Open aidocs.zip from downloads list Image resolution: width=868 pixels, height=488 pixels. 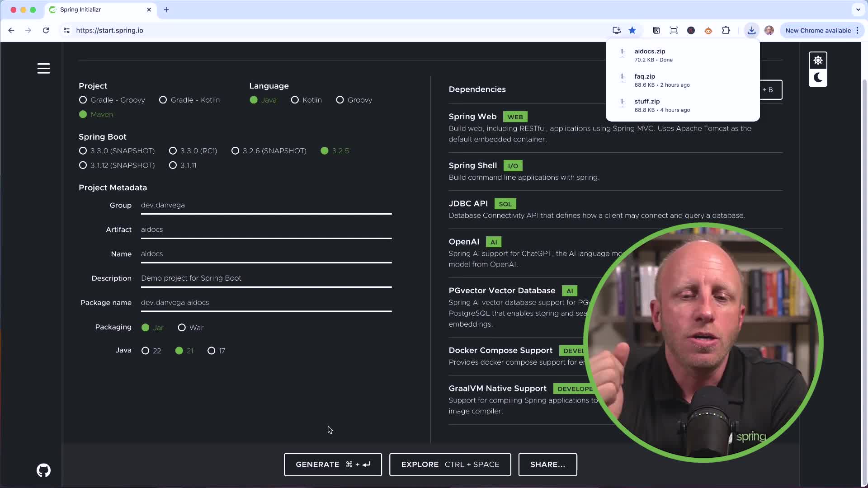[x=683, y=55]
